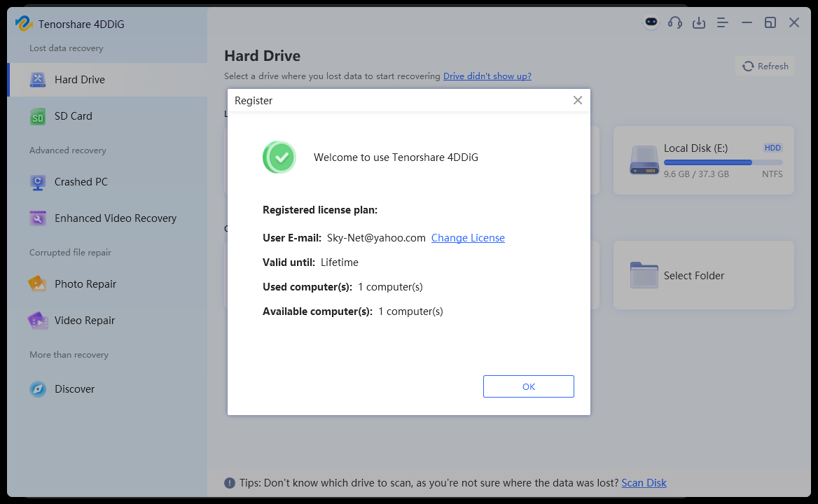The width and height of the screenshot is (818, 504).
Task: Open the Photo Repair icon
Action: tap(38, 284)
